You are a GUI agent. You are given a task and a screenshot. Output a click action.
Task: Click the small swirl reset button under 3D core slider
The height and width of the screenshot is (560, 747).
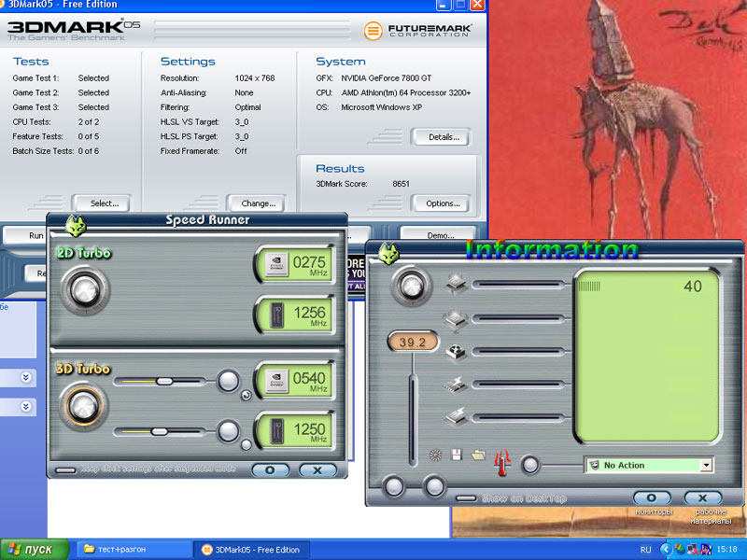[x=247, y=395]
